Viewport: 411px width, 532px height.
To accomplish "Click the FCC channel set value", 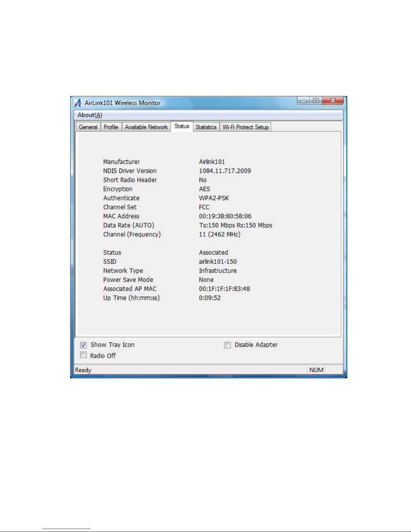I will click(x=204, y=207).
